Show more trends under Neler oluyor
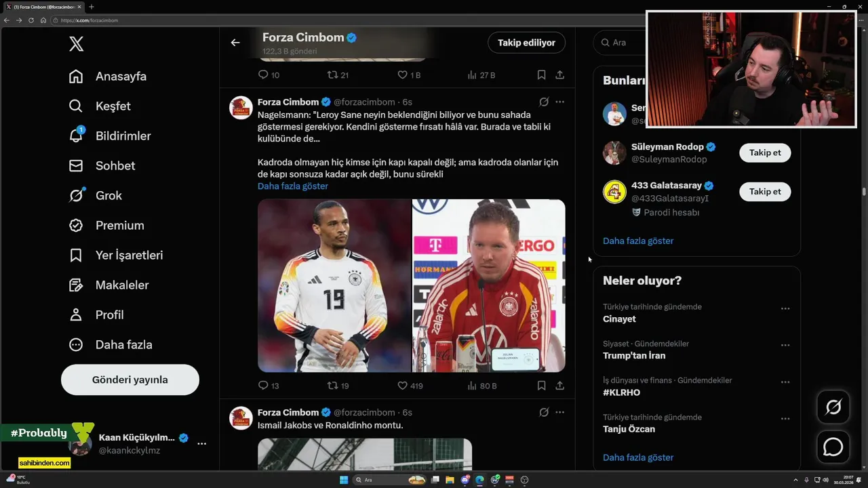Viewport: 868px width, 488px height. tap(638, 457)
